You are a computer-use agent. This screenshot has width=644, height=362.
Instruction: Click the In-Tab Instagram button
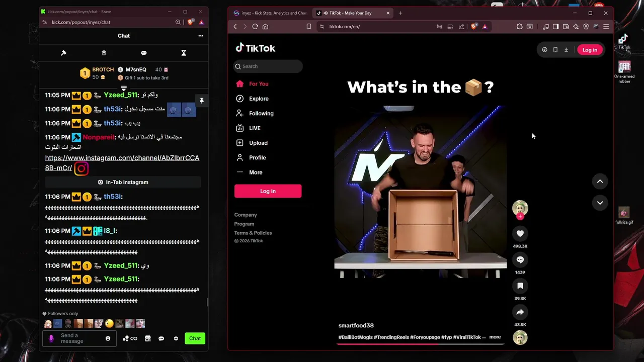[123, 182]
